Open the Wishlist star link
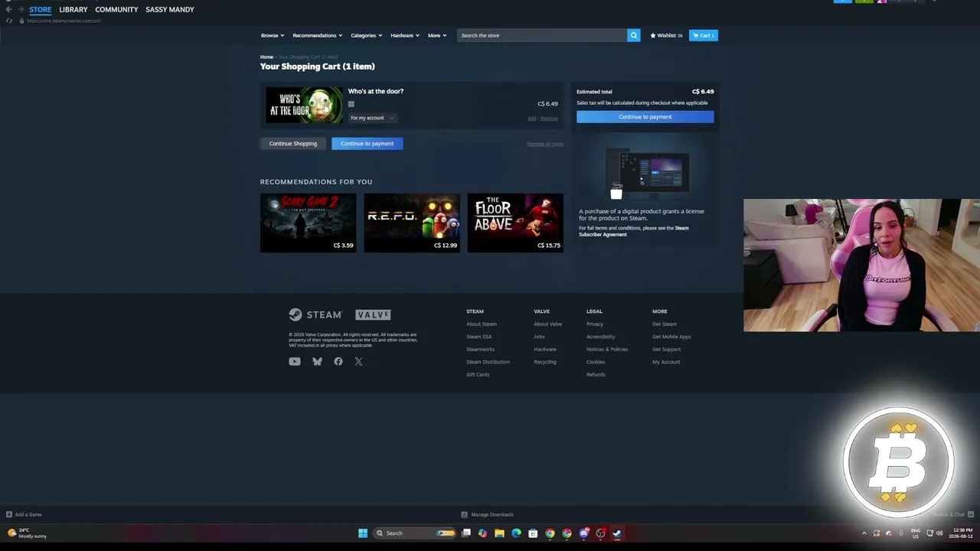 point(666,35)
